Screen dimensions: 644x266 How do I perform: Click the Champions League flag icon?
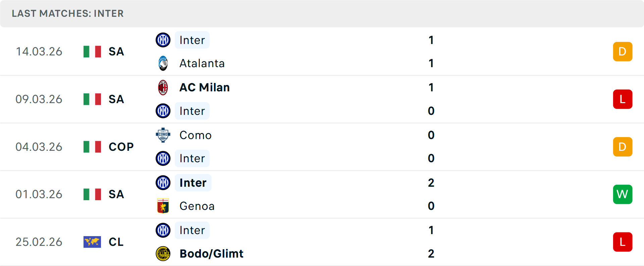pos(92,242)
